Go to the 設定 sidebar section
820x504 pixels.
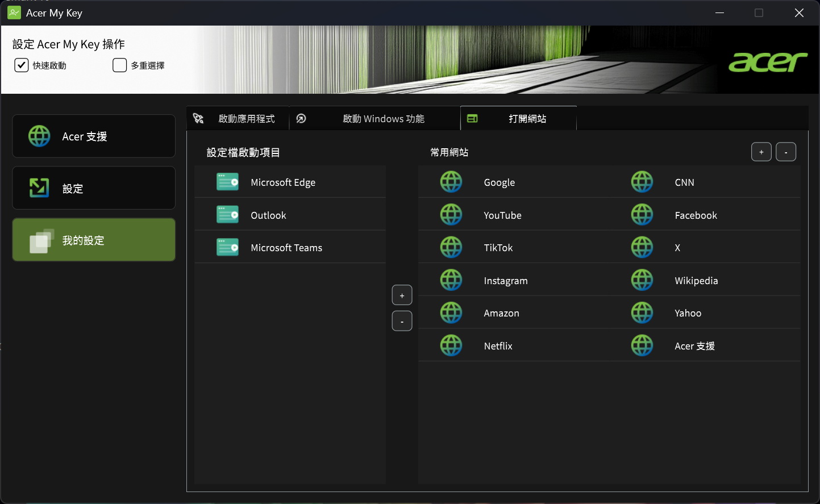click(94, 188)
